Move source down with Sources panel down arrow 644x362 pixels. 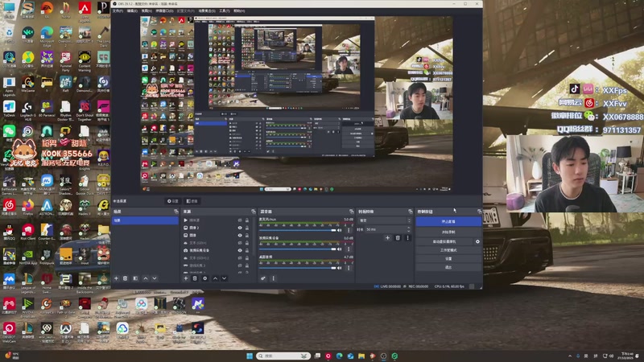click(225, 278)
